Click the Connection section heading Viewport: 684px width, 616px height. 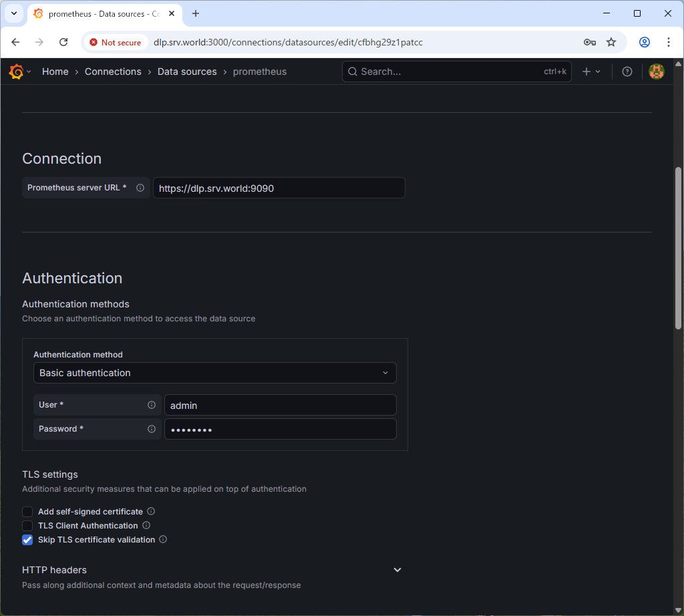[62, 158]
